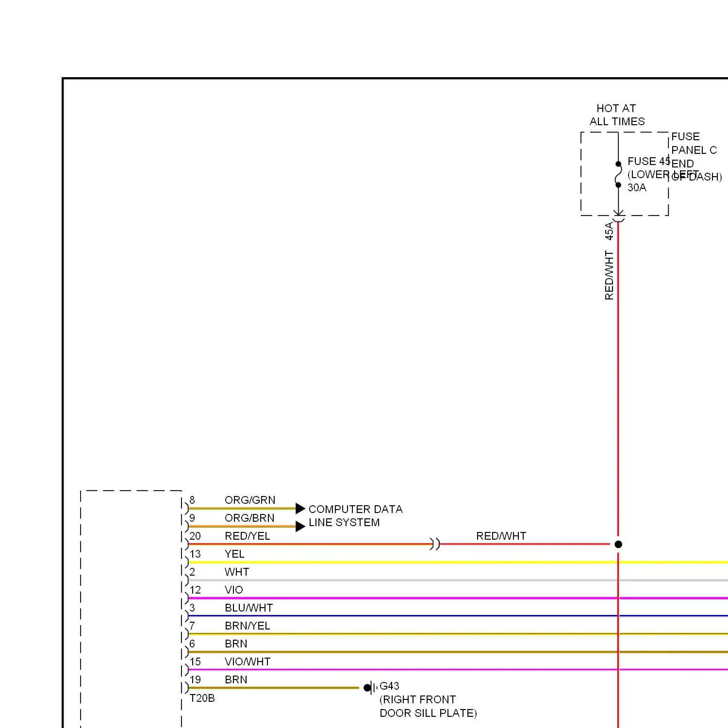Screen dimensions: 728x728
Task: Click the inline connector on RED/YEL wire
Action: [x=435, y=544]
